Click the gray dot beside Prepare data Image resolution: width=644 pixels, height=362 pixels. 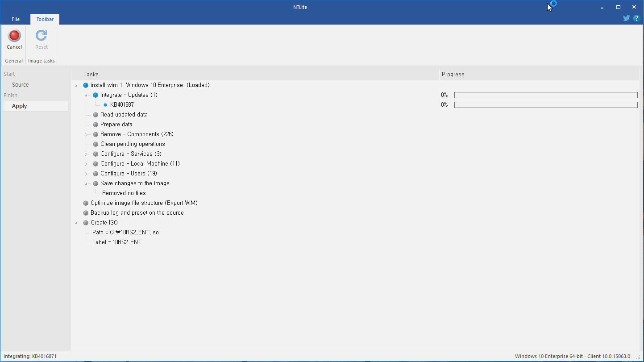96,125
